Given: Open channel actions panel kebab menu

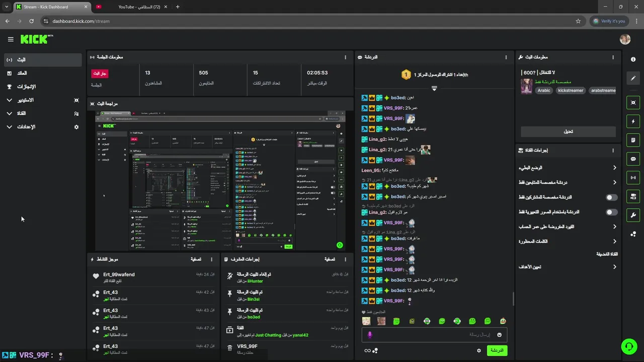Looking at the screenshot, I should 613,150.
